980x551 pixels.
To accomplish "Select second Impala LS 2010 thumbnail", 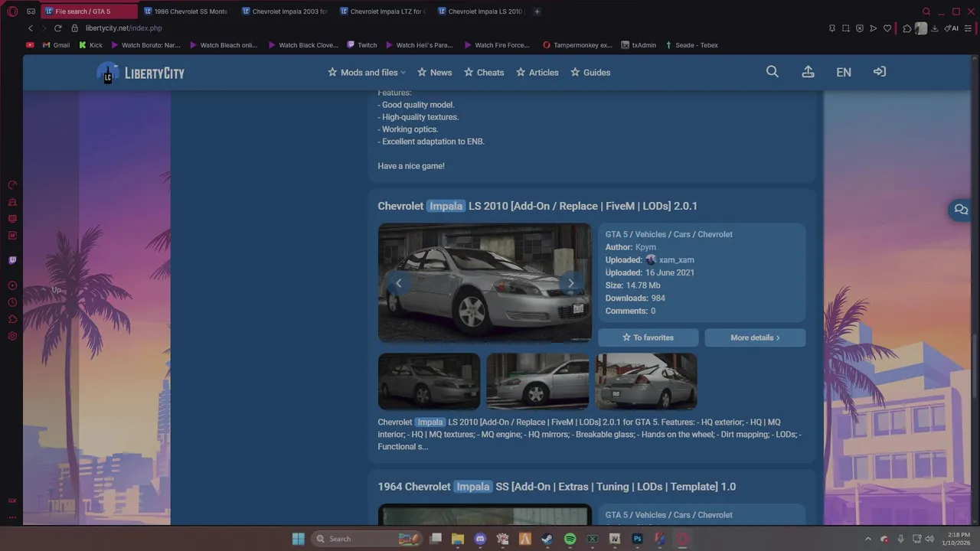I will [x=537, y=381].
